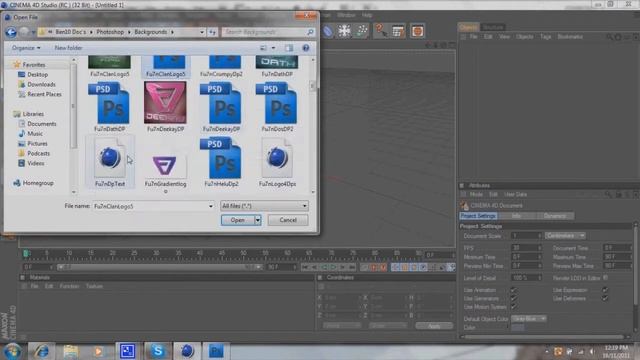Toggle the preview pane icon in dialog
Image resolution: width=640 pixels, height=360 pixels.
pyautogui.click(x=289, y=48)
